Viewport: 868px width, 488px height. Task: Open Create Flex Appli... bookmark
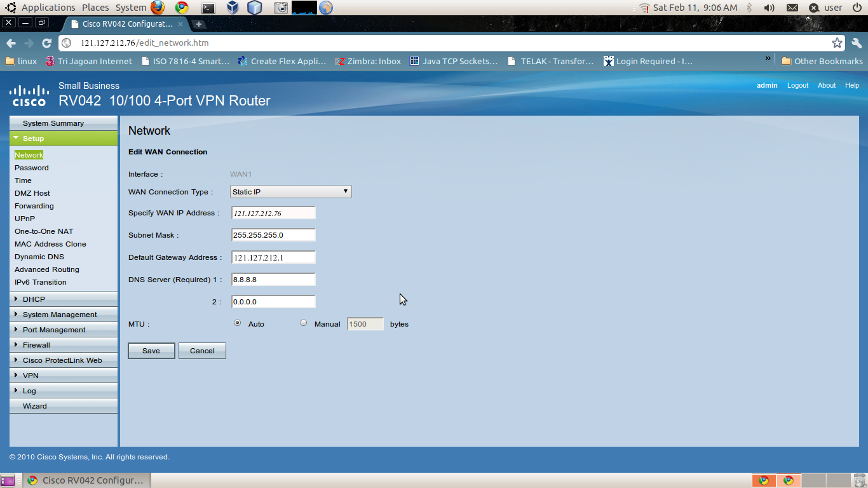[281, 61]
